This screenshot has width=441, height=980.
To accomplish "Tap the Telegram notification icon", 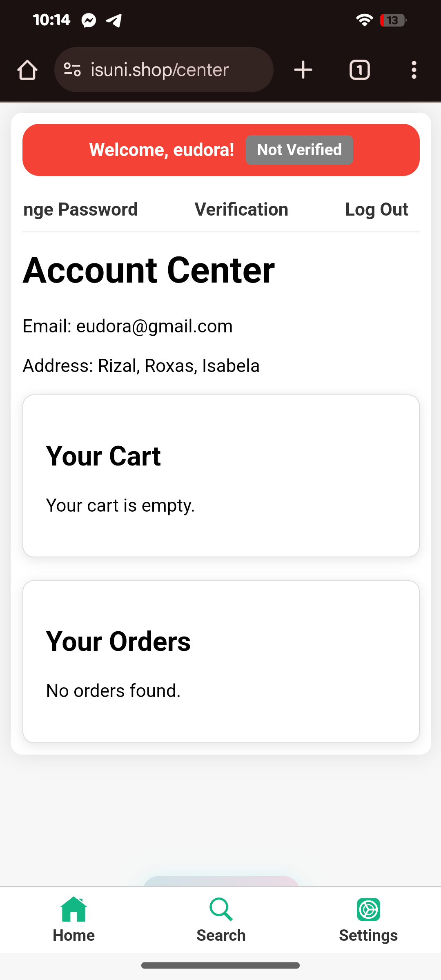I will pos(114,20).
